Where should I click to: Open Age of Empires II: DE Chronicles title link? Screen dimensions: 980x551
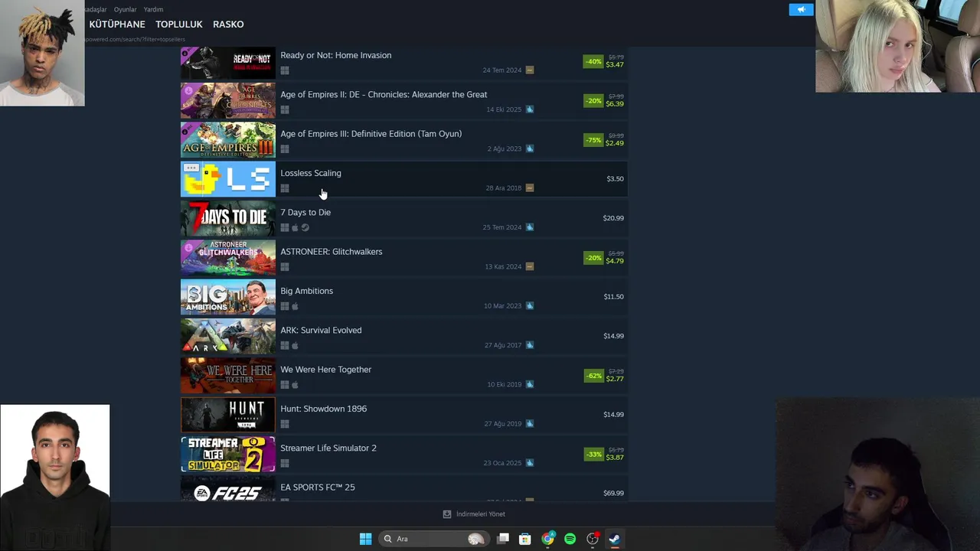tap(384, 95)
